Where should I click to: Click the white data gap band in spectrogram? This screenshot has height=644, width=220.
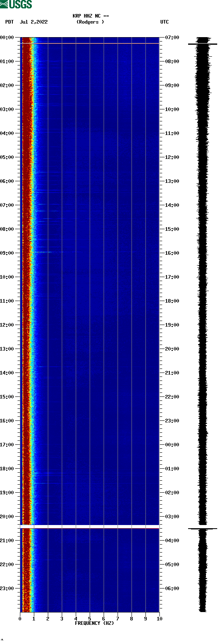90,527
